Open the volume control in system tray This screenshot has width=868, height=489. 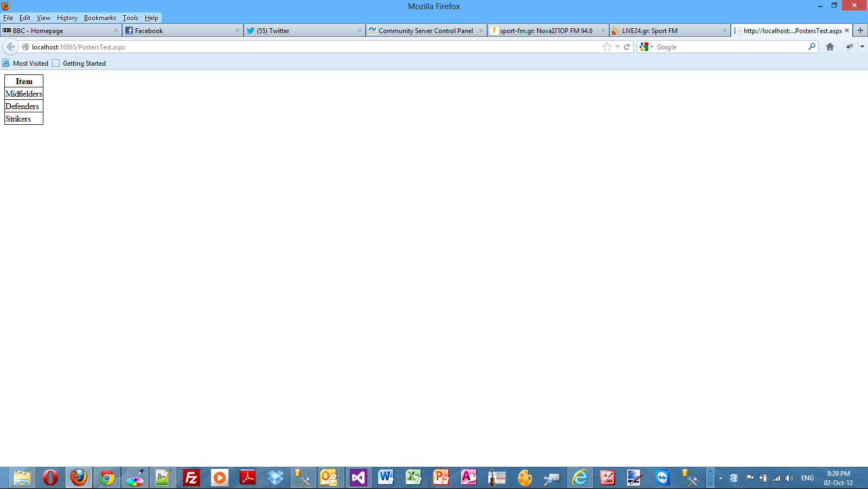coord(789,478)
